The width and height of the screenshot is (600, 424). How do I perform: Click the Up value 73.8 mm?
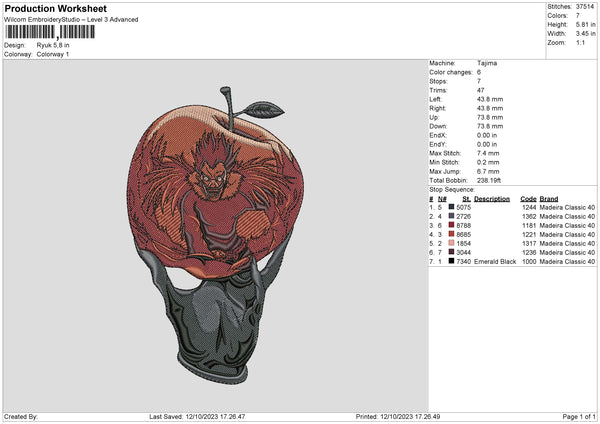[490, 117]
